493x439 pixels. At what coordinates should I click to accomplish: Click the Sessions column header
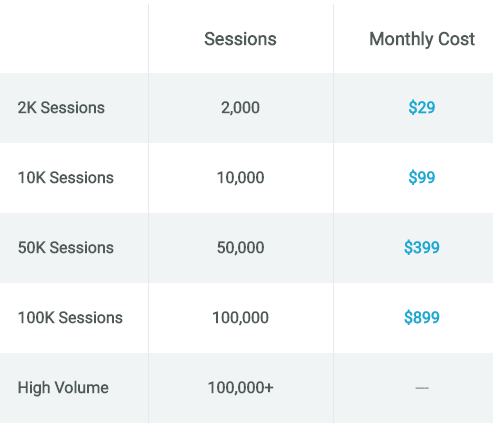pos(240,39)
